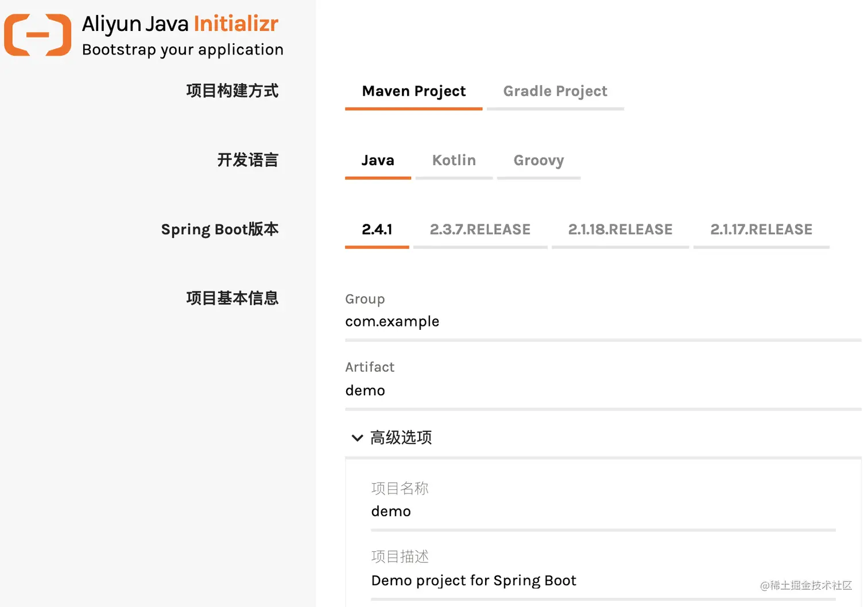Select Spring Boot version 2.1.18.RELEASE
This screenshot has width=868, height=607.
coord(620,229)
